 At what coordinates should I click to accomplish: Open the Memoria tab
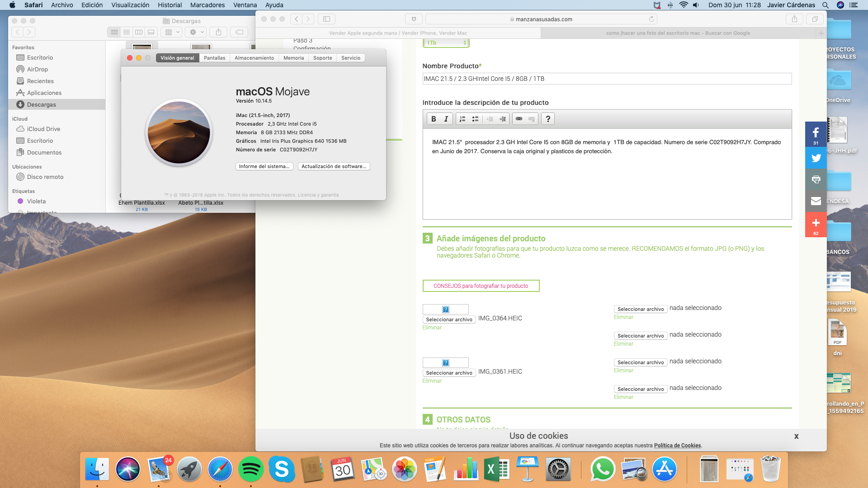[x=293, y=58]
